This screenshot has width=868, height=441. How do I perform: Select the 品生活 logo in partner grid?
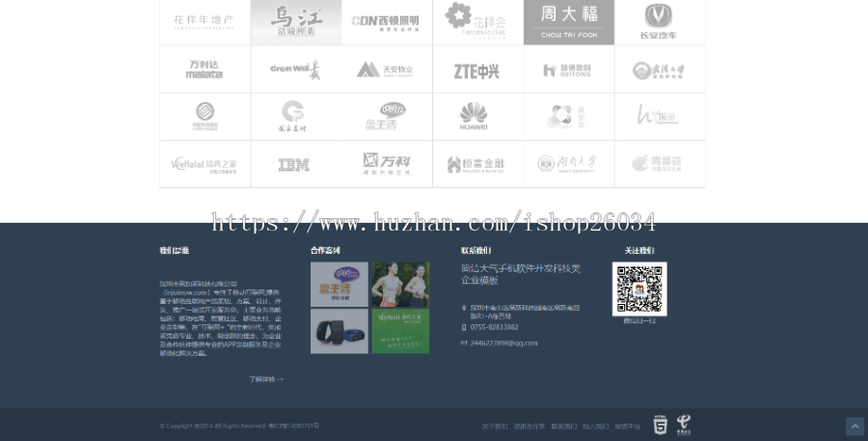pyautogui.click(x=387, y=117)
